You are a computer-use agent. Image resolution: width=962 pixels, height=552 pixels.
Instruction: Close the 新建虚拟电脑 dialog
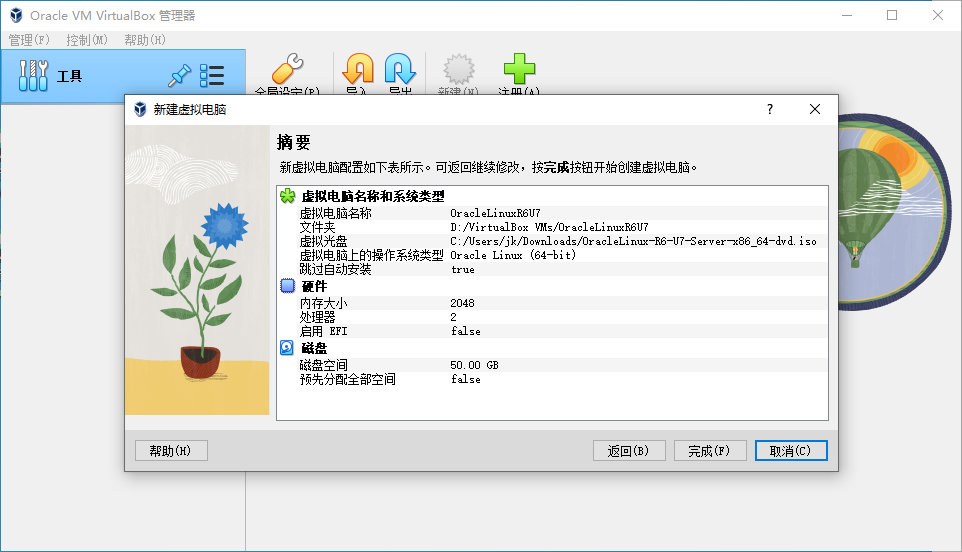pyautogui.click(x=815, y=109)
